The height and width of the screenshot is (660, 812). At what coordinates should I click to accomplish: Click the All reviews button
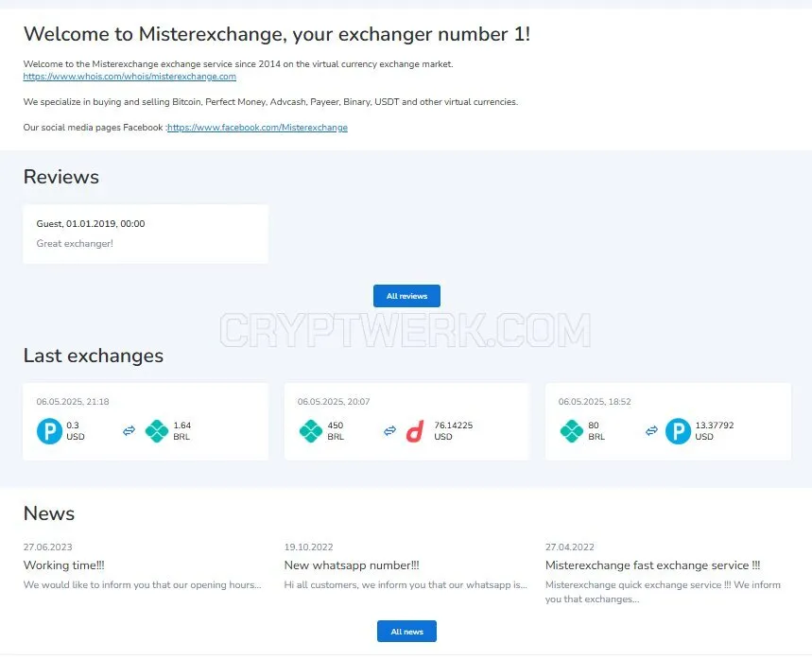tap(406, 296)
